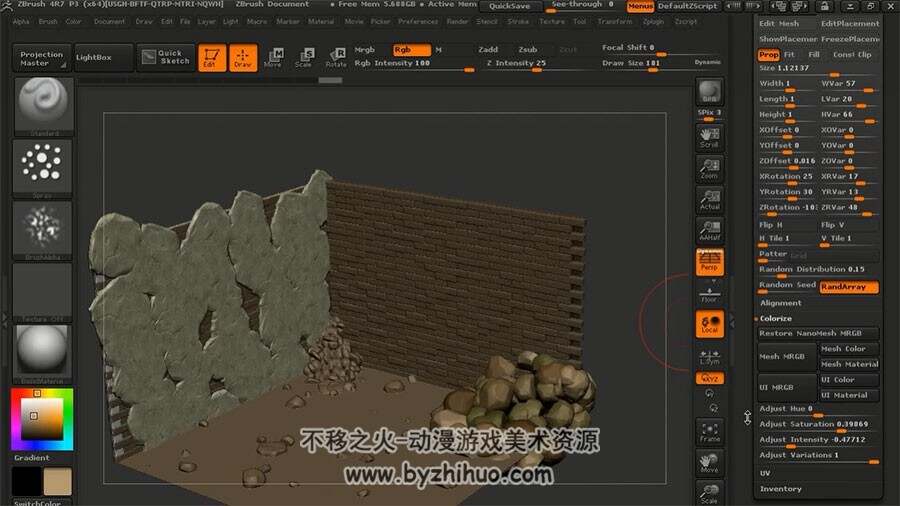Toggle L.Sym local symmetry
Screen dimensions: 900x506
[709, 357]
